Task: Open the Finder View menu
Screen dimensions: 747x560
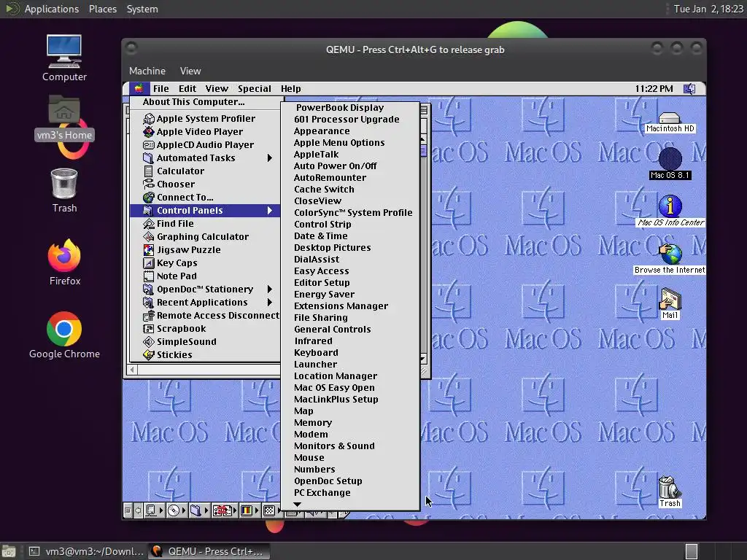Action: [x=217, y=88]
